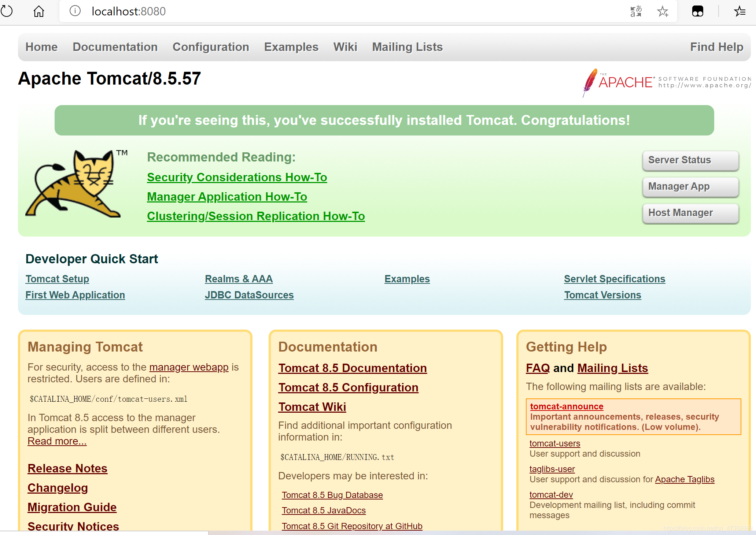Go to browser home page icon

(x=38, y=11)
